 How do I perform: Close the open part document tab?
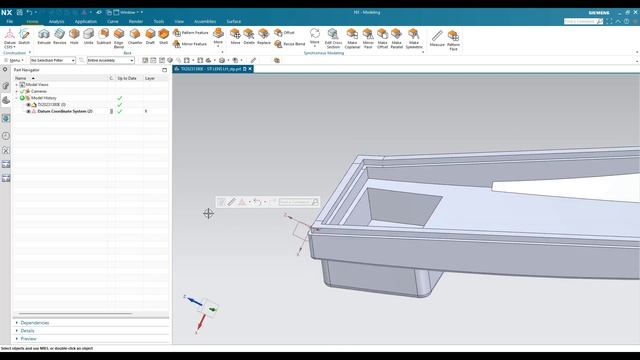[x=250, y=69]
